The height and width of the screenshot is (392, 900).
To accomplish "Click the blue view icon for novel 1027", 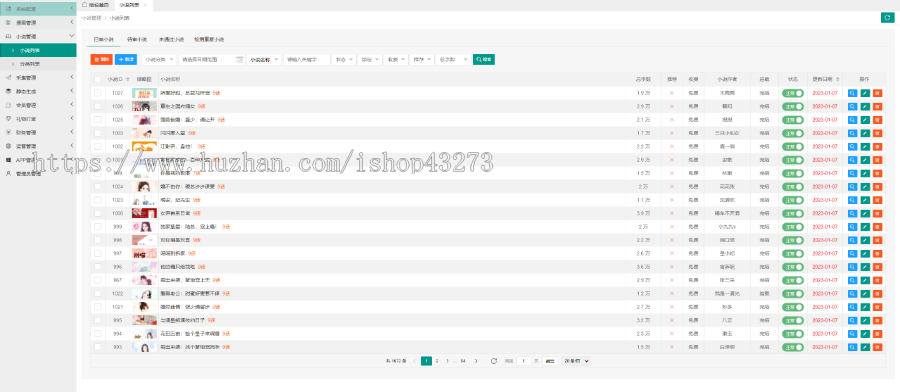I will pyautogui.click(x=852, y=93).
